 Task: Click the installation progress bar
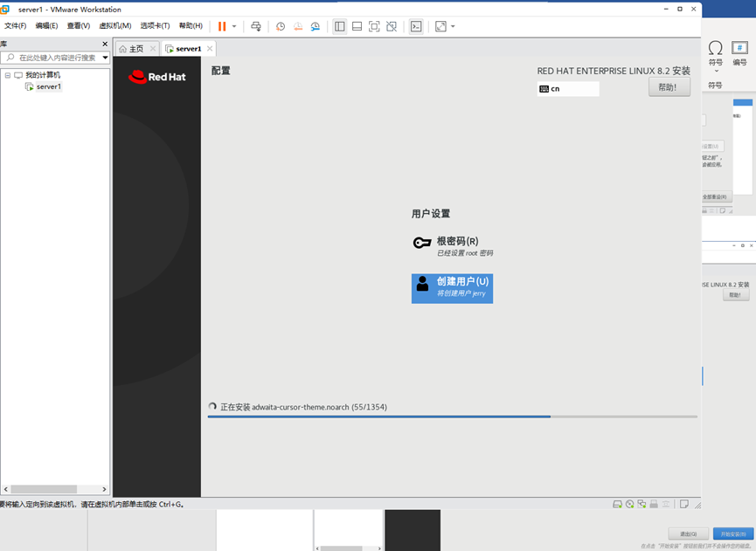(x=452, y=417)
